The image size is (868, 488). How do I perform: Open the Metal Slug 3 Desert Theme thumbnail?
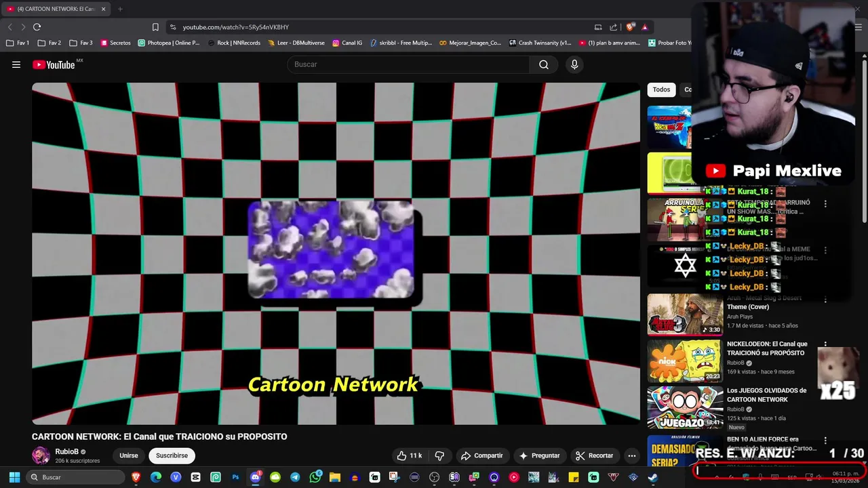(685, 314)
